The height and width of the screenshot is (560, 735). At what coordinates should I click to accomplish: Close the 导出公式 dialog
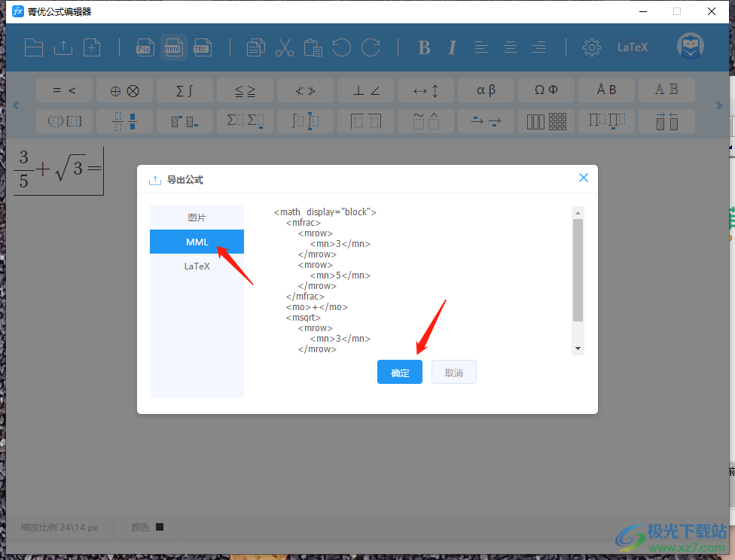point(584,178)
